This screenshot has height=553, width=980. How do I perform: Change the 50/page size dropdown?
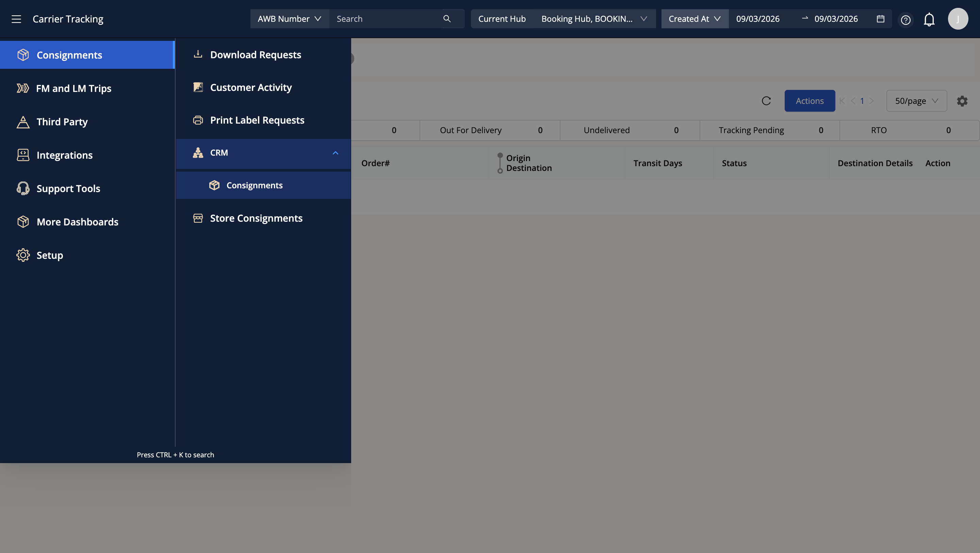[916, 101]
